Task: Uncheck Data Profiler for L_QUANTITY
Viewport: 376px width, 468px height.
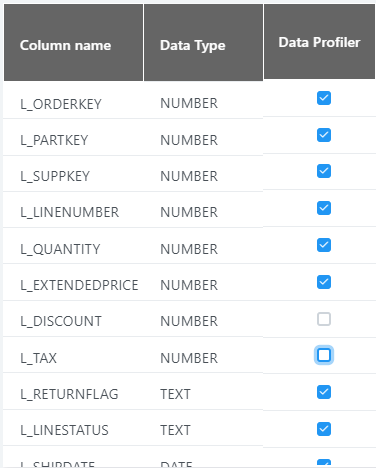Action: (324, 245)
